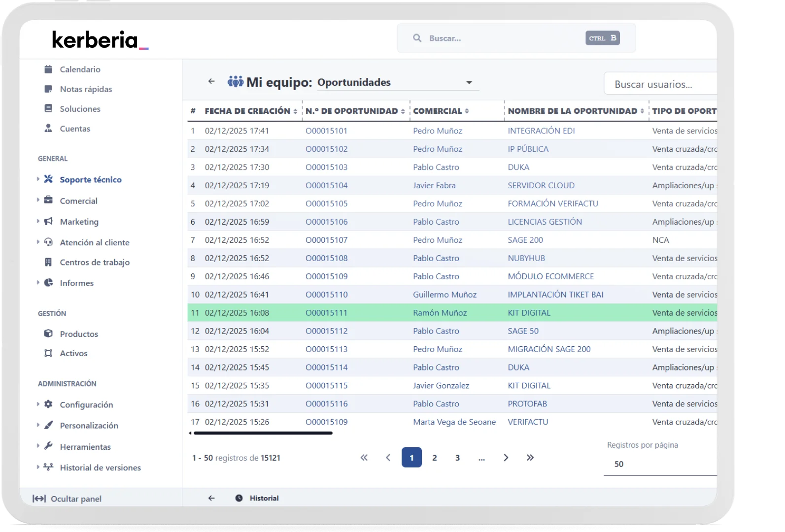This screenshot has width=785, height=532.
Task: Click the Buscar global search field
Action: [516, 38]
